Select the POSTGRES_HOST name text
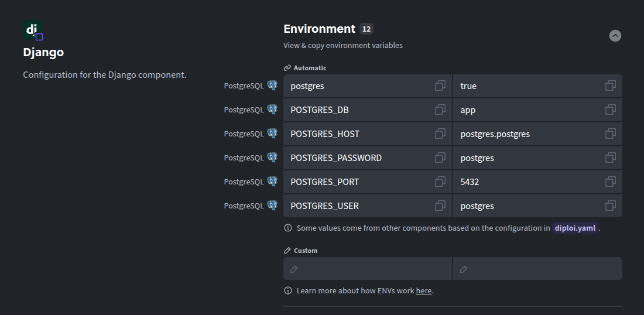644x315 pixels. point(325,134)
